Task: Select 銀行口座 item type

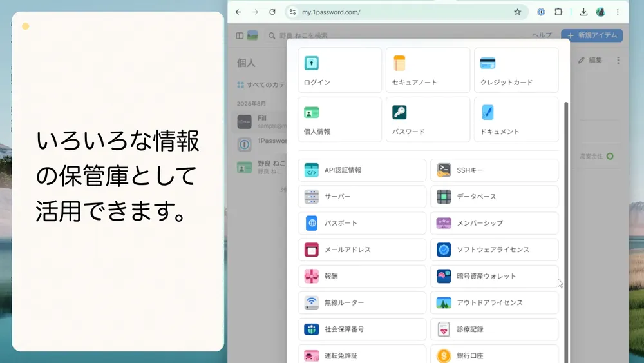Action: [495, 355]
